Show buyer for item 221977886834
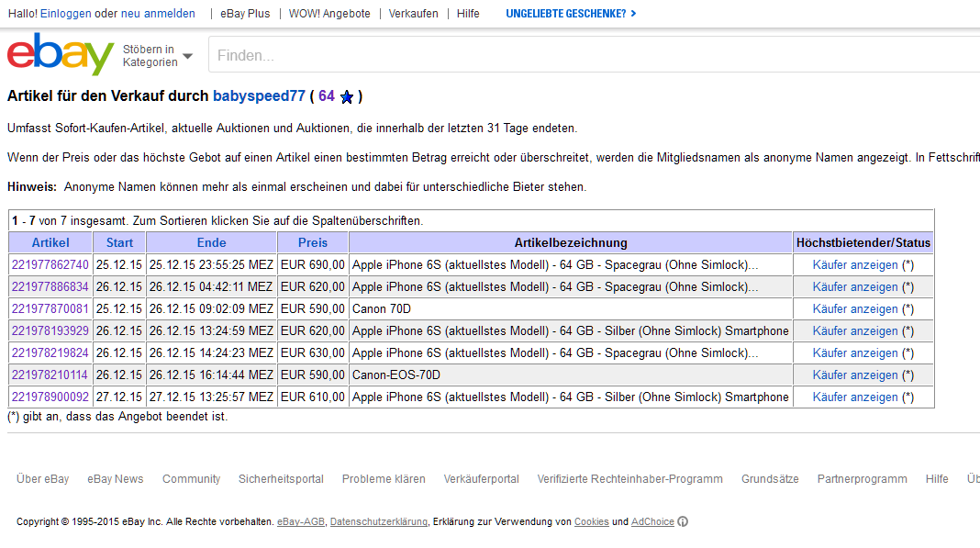The image size is (980, 548). pos(855,287)
